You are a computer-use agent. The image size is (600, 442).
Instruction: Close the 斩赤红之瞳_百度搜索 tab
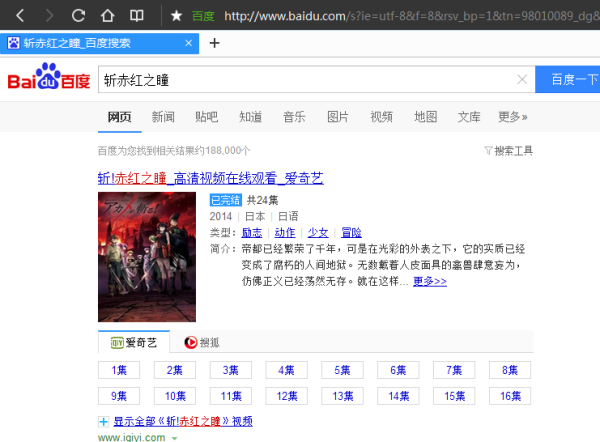coord(188,43)
